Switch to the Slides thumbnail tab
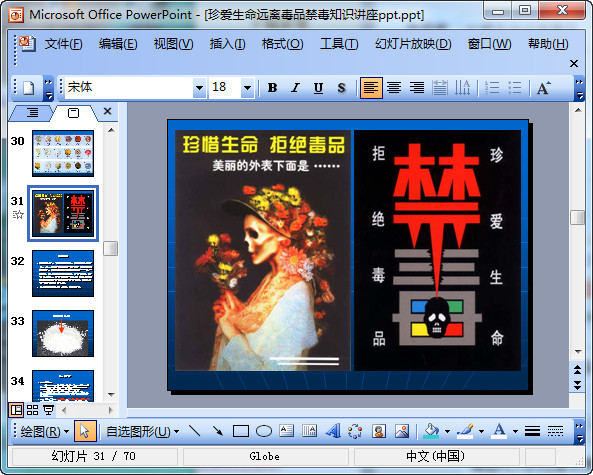Screen dimensions: 593x475 (x=73, y=112)
